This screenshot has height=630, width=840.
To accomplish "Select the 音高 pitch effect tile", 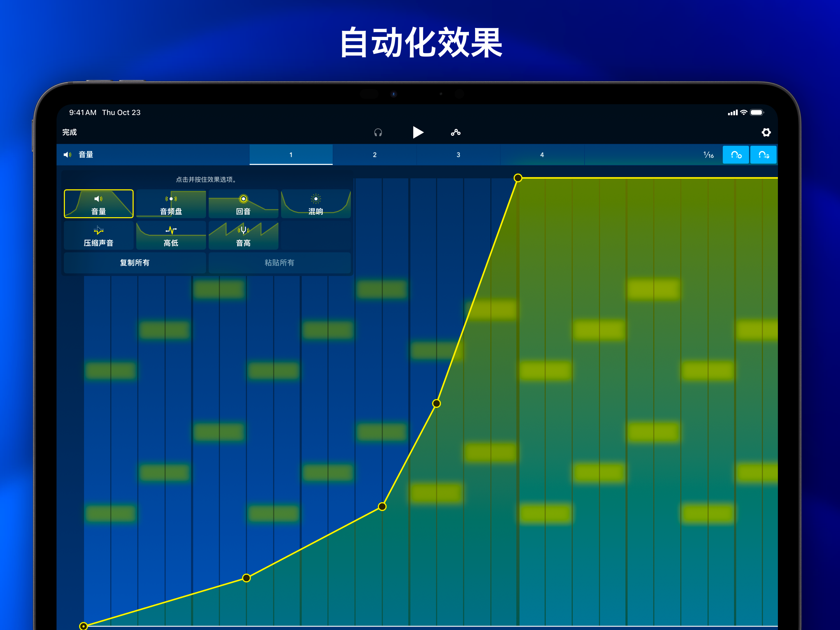I will tap(243, 236).
